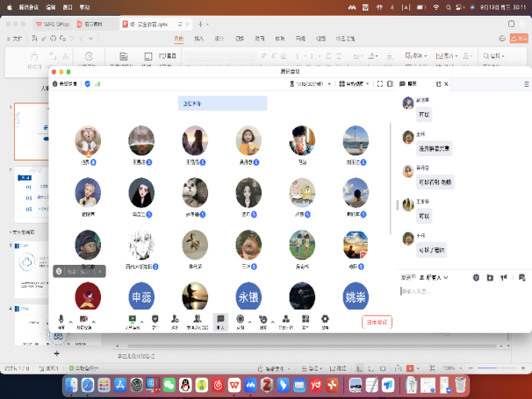The image size is (532, 399).
Task: Click the red leave meeting button
Action: 376,322
